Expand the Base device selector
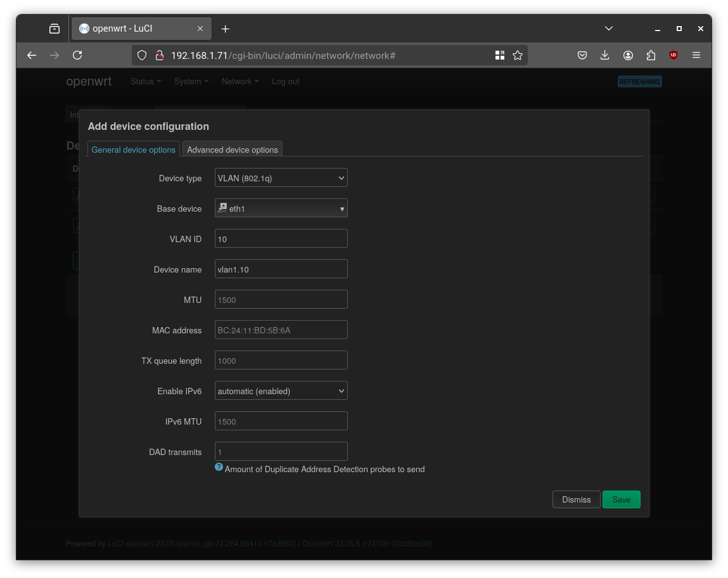 [281, 208]
